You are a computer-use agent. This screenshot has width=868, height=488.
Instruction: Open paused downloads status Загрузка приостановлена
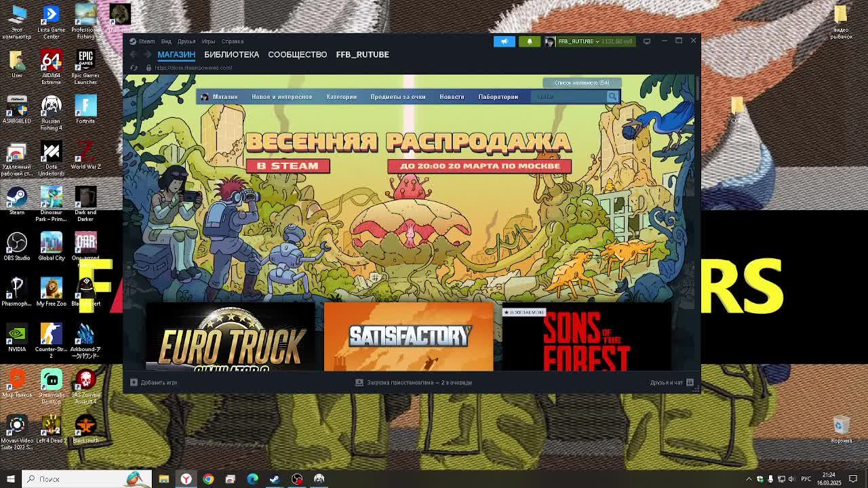(x=419, y=382)
